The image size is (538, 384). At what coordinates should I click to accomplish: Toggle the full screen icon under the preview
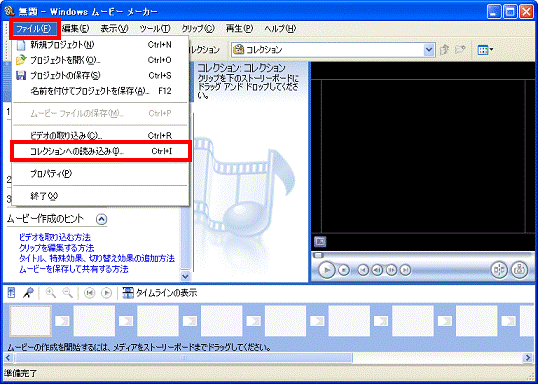(320, 242)
